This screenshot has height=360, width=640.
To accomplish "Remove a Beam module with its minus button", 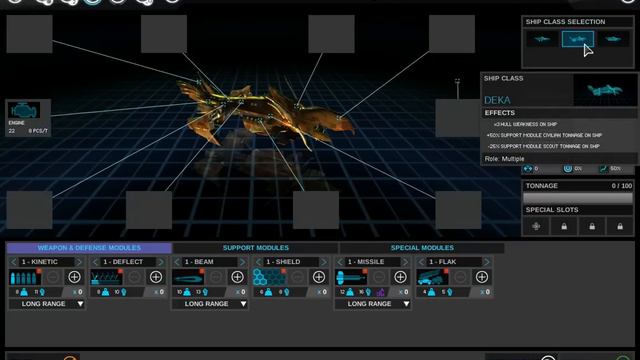I will [x=216, y=277].
